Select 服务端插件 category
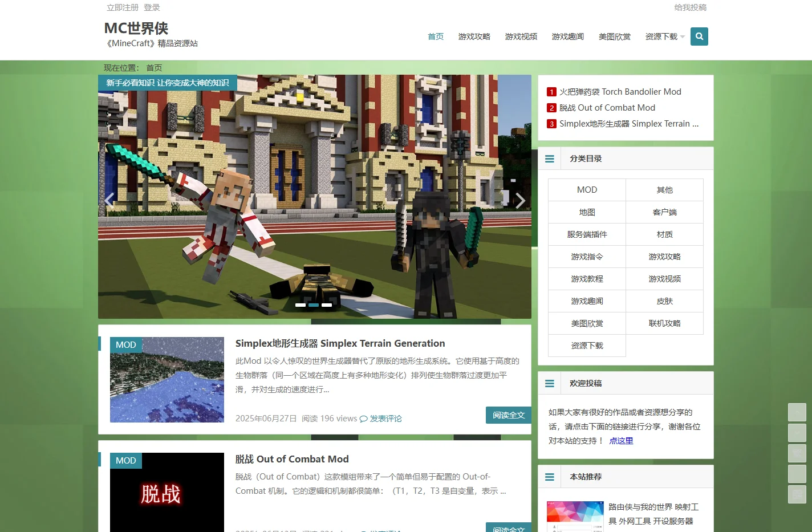Viewport: 812px width, 532px height. click(x=587, y=234)
